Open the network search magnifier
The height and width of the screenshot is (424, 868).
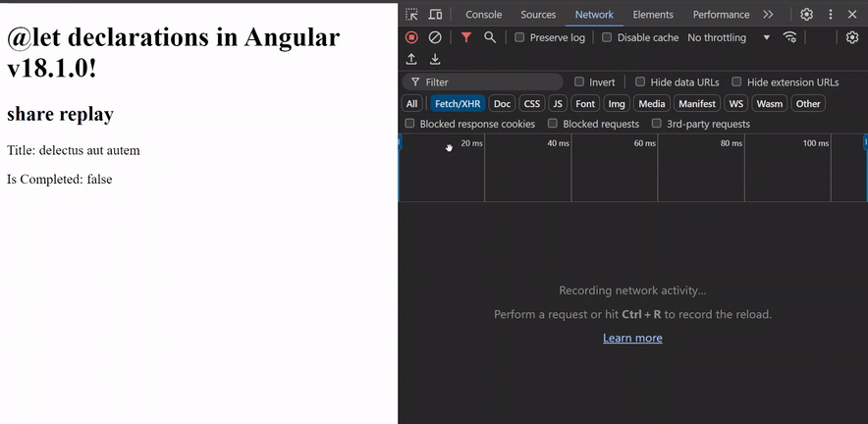[x=490, y=37]
